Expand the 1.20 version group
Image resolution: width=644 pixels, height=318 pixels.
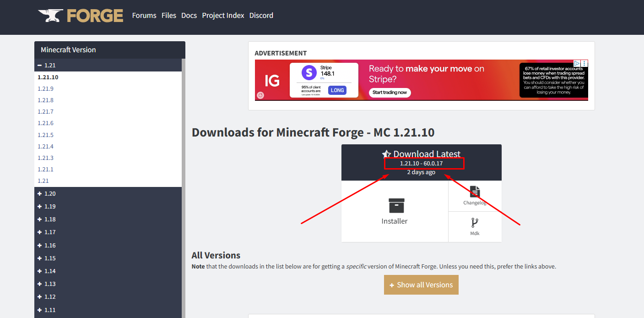[x=40, y=194]
